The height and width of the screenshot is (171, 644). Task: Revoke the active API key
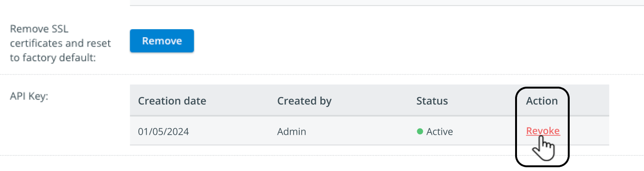point(543,131)
